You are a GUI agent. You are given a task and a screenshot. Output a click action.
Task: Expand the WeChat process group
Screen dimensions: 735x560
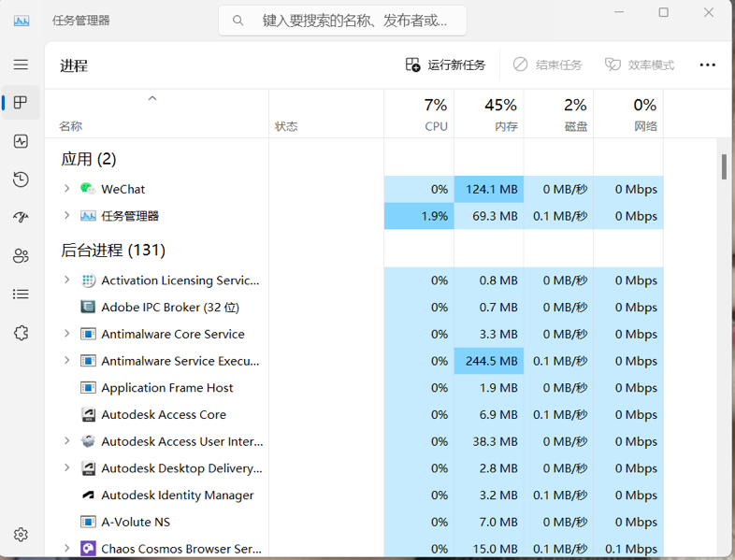pos(66,189)
